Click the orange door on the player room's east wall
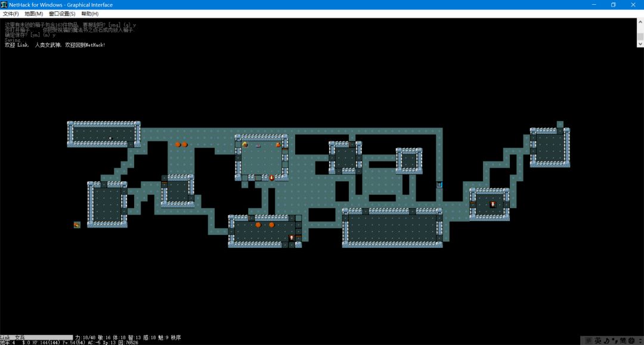644x345 pixels. tap(285, 151)
